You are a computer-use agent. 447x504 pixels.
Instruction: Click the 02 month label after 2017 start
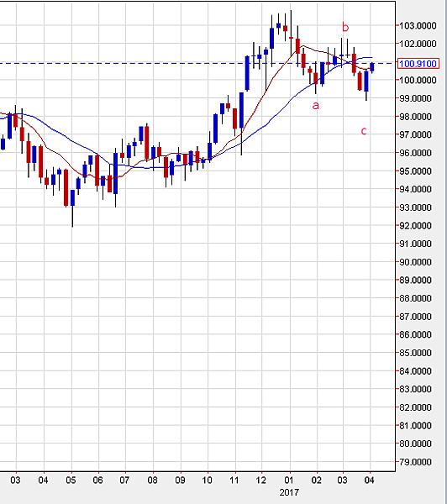[317, 480]
